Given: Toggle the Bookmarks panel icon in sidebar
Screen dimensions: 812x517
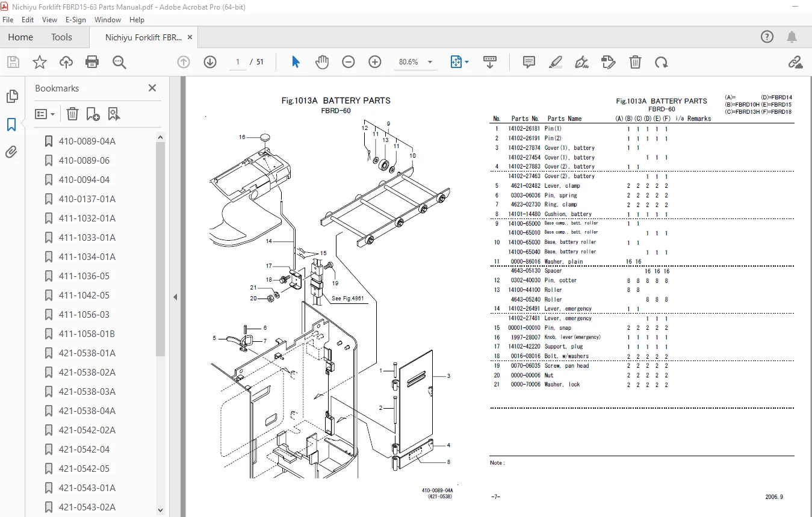Looking at the screenshot, I should point(11,125).
